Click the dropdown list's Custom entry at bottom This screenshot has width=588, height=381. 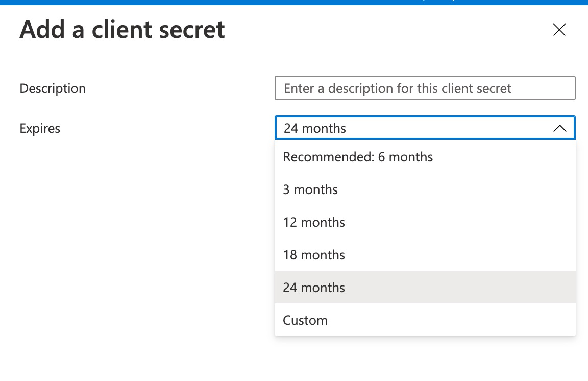(305, 320)
